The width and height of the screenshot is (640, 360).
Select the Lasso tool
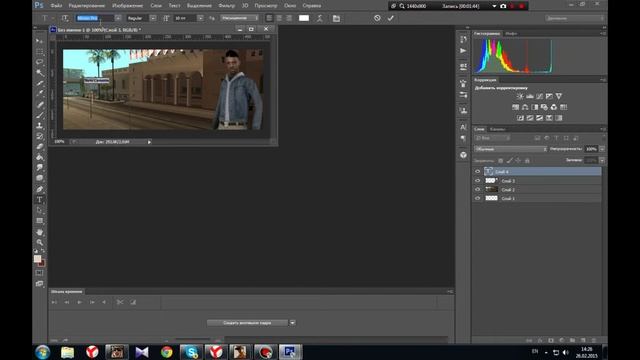coord(40,62)
